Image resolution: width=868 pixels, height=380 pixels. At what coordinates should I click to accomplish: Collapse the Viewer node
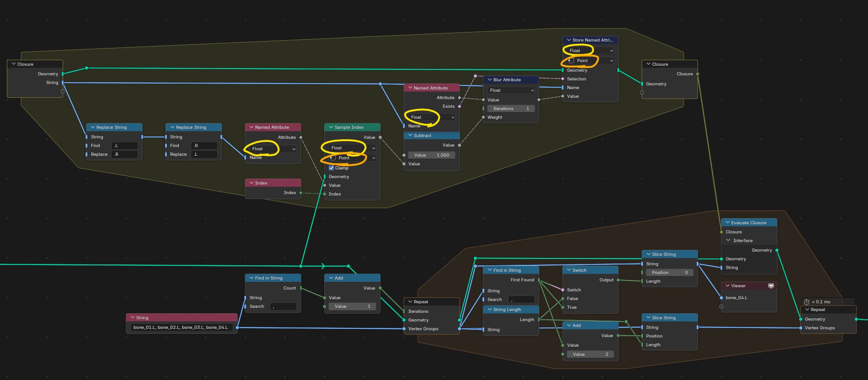click(728, 286)
